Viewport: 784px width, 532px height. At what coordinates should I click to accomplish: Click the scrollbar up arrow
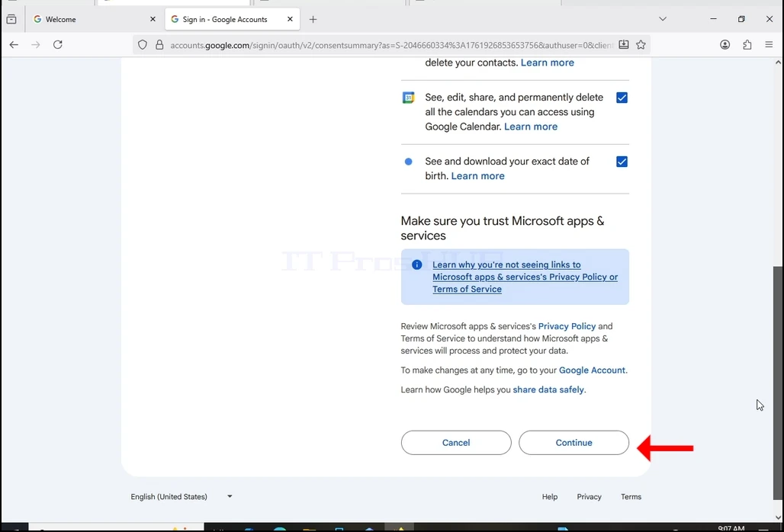click(x=778, y=62)
